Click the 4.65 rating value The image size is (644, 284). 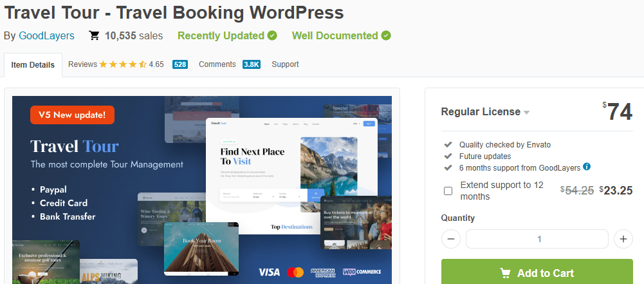(x=156, y=64)
